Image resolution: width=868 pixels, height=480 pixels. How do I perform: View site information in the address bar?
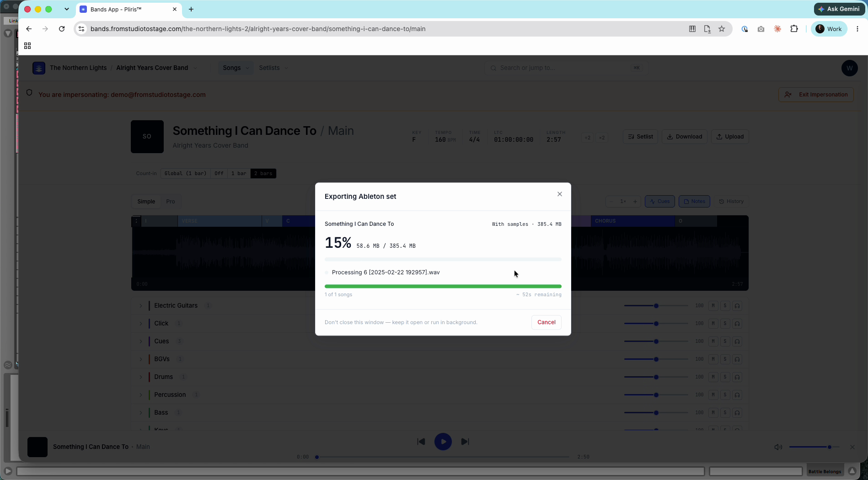(81, 29)
